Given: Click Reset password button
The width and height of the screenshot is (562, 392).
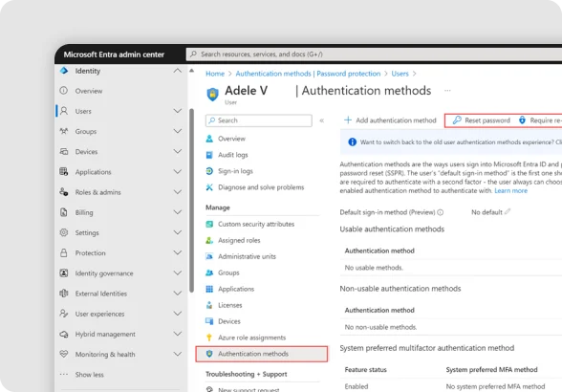Looking at the screenshot, I should click(x=482, y=120).
